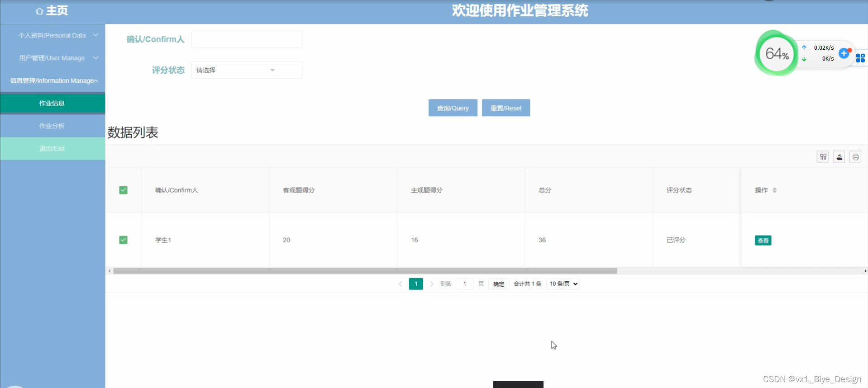Screen dimensions: 868x388
Task: Focus the 确认/Confirm人 input field
Action: click(x=247, y=39)
